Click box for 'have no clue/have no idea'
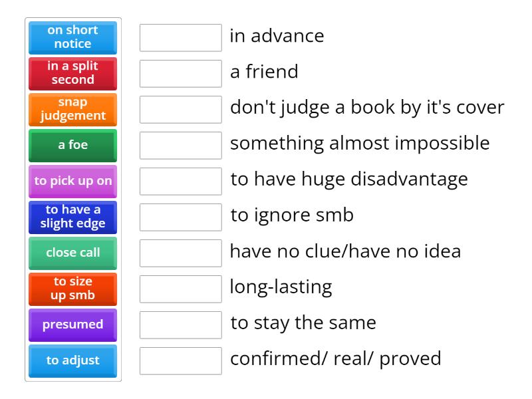The image size is (532, 399). pos(180,253)
